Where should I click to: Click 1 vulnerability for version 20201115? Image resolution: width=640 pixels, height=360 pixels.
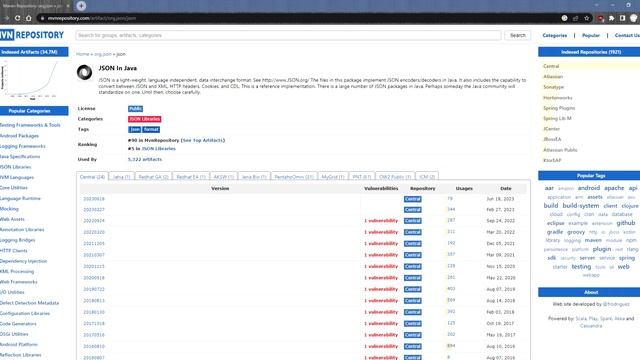(x=381, y=267)
